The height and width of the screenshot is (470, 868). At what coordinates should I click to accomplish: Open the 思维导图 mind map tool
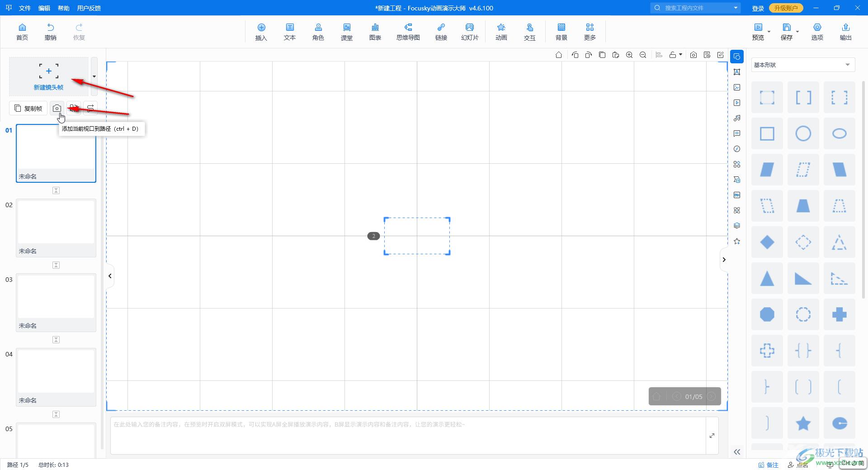408,32
